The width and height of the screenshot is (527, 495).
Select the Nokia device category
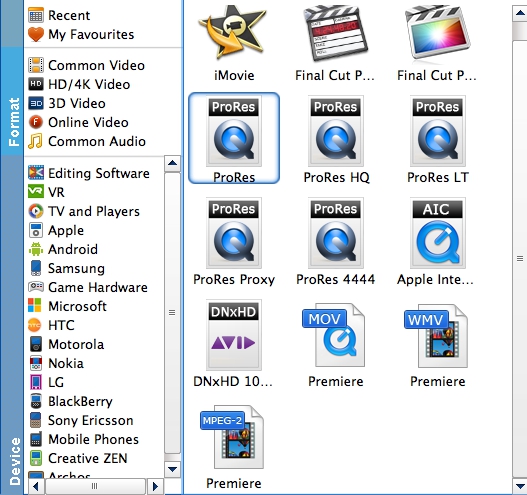[x=66, y=363]
